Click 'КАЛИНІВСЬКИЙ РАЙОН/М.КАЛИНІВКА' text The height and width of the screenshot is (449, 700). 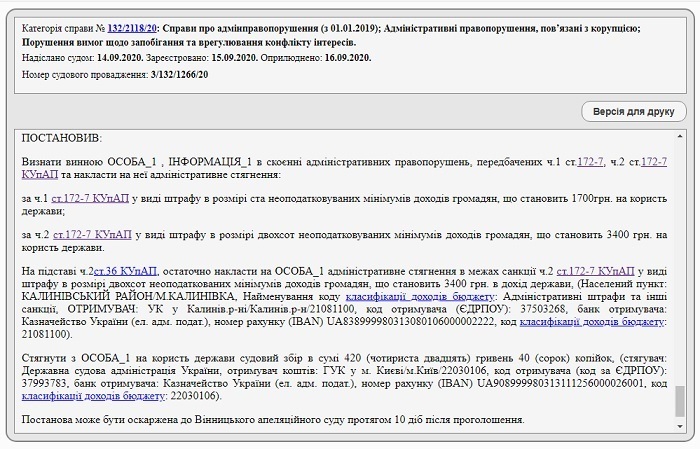click(x=128, y=296)
